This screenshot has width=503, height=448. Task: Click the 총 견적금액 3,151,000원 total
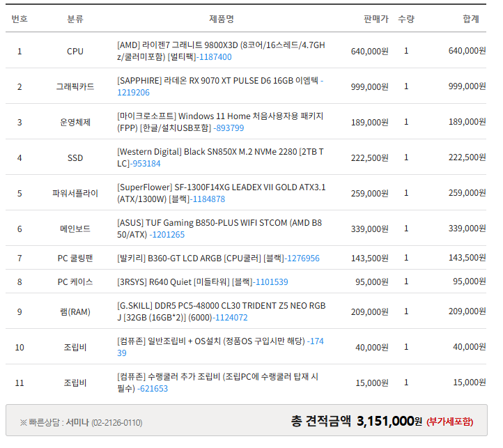(x=357, y=421)
